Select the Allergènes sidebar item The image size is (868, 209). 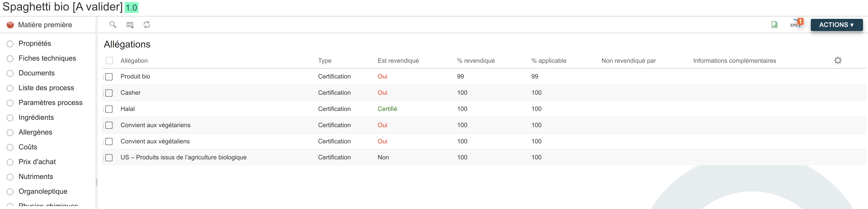pos(35,132)
